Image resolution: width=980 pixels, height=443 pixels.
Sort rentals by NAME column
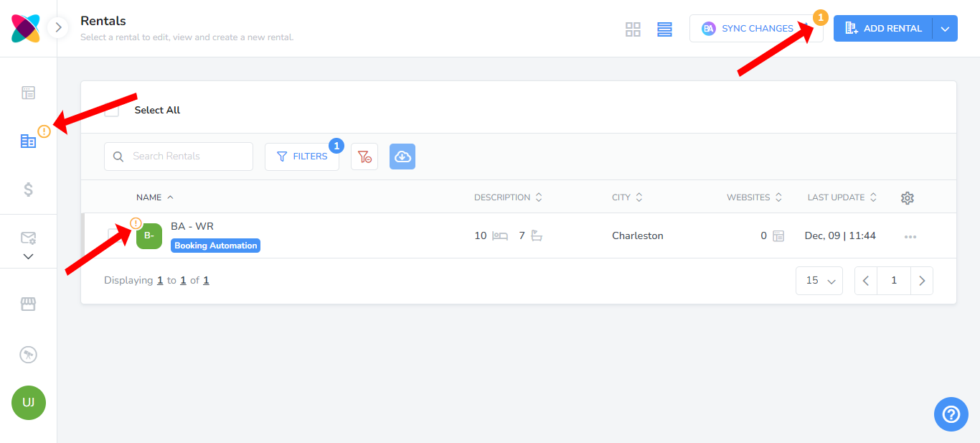pos(155,197)
